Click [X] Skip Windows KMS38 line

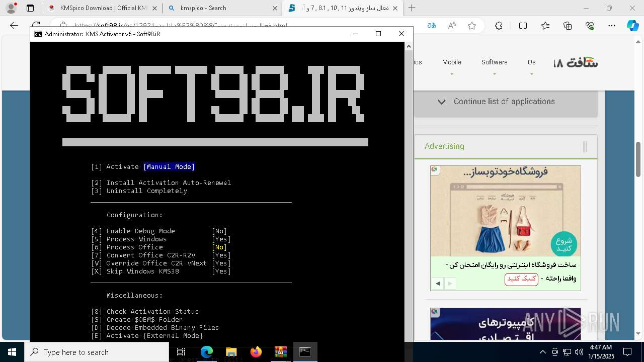point(161,271)
